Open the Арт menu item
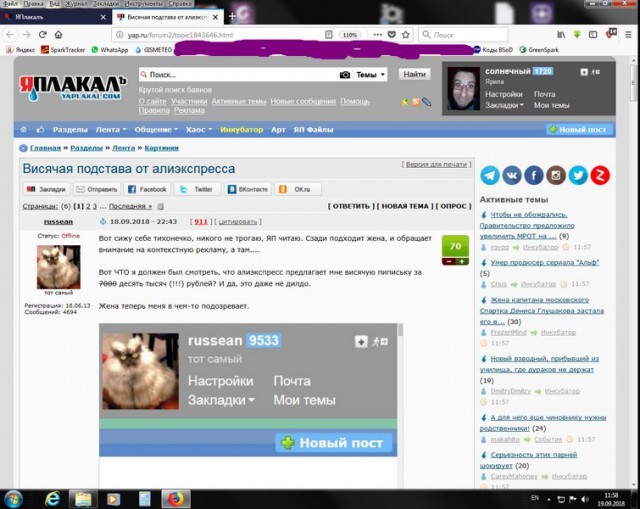Screen dimensions: 640x509 (x=278, y=129)
